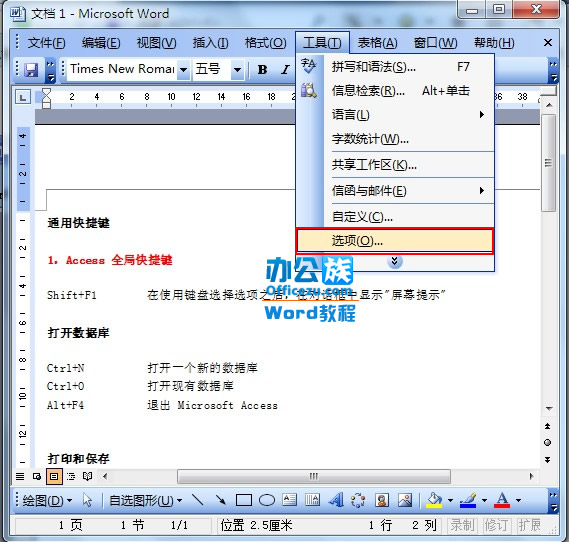Image resolution: width=569 pixels, height=542 pixels.
Task: Open the Times New Roman font dropdown
Action: pos(184,69)
